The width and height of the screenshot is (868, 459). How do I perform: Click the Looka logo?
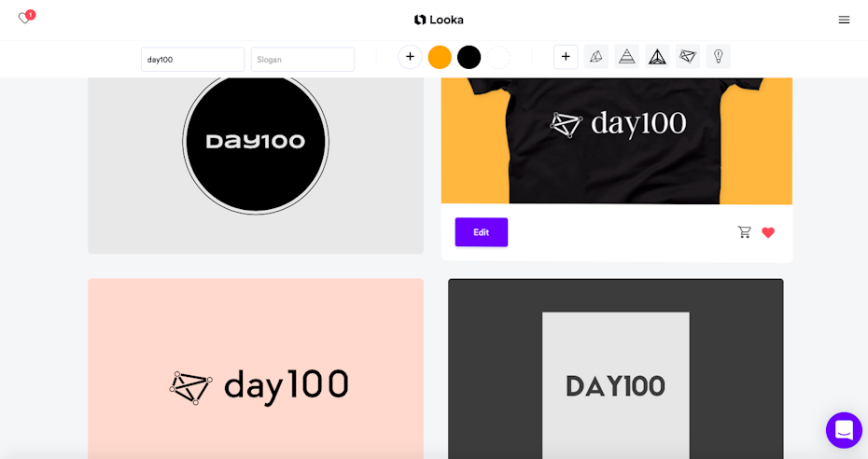click(439, 20)
